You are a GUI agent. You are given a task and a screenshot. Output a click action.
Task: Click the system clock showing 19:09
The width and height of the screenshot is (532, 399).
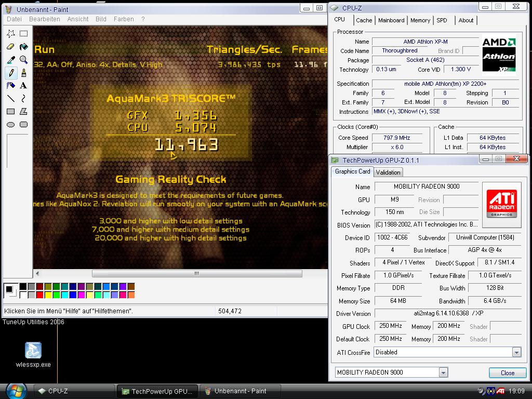[x=516, y=391]
